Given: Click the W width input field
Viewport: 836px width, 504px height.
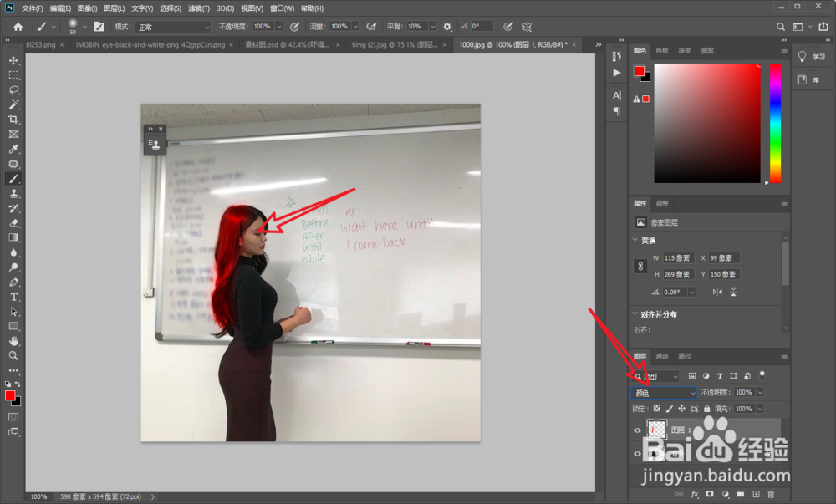Looking at the screenshot, I should (x=678, y=258).
